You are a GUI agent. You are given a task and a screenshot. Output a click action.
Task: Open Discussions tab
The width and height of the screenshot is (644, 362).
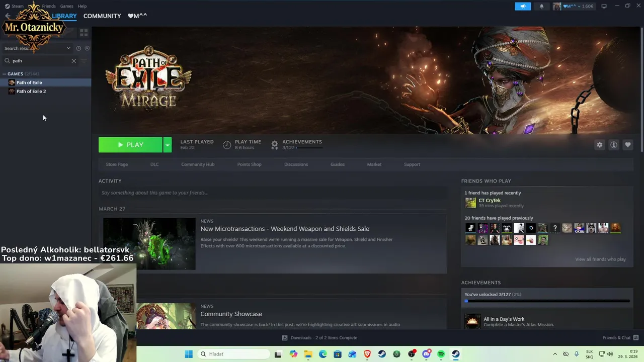tap(296, 164)
